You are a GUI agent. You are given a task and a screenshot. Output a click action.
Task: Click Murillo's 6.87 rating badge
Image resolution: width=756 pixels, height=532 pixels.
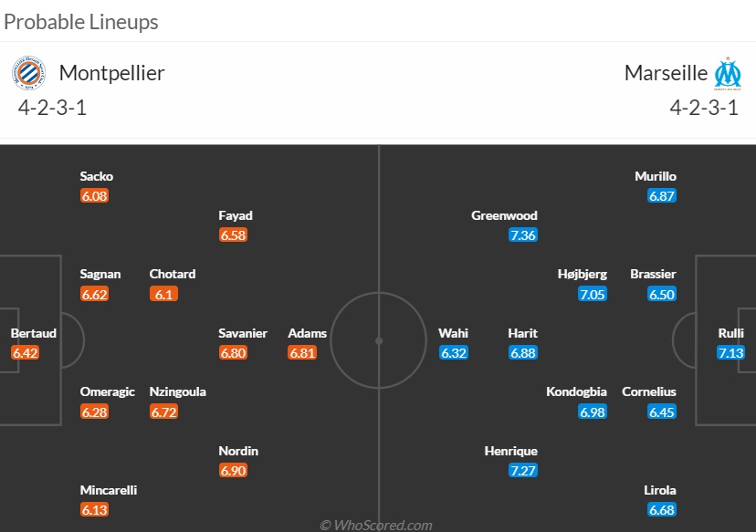pos(662,196)
